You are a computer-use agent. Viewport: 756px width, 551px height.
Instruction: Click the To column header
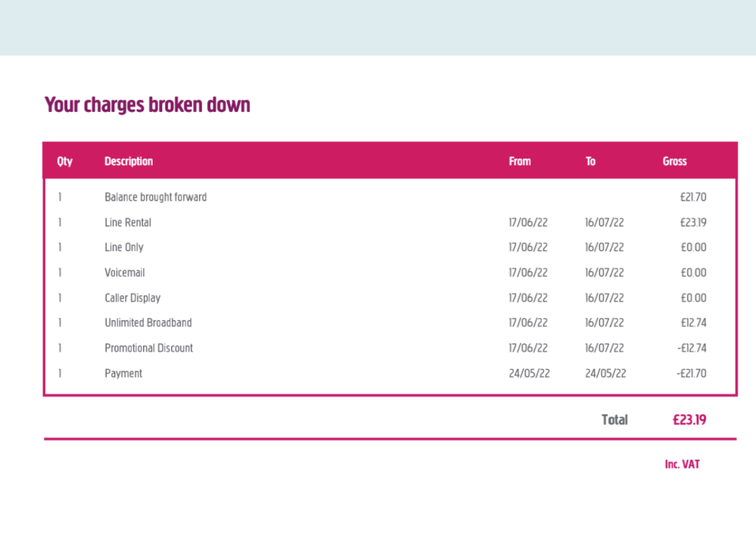[x=590, y=161]
